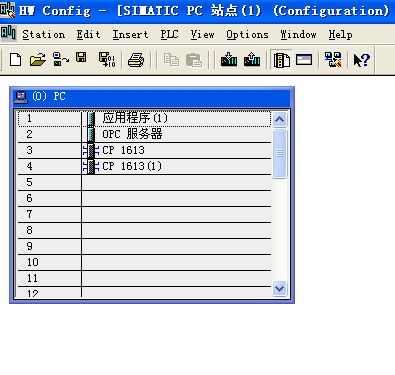
Task: Select empty slot row 8
Action: [x=144, y=231]
